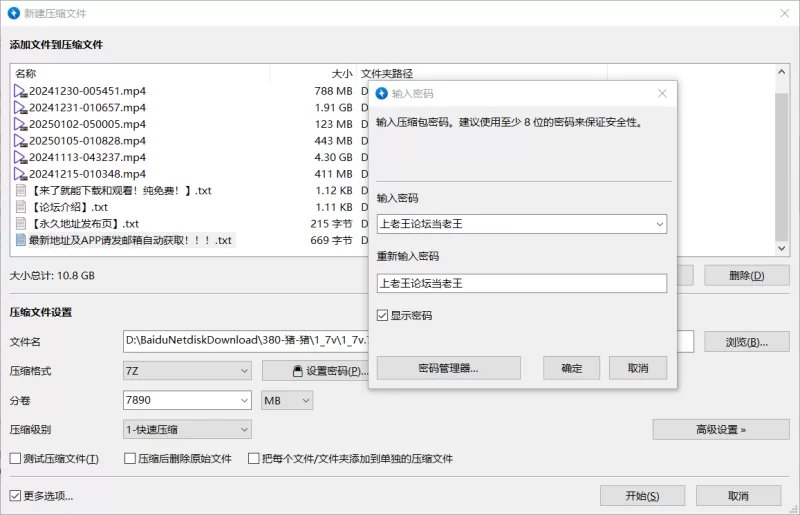Image resolution: width=800 pixels, height=515 pixels.
Task: Click the text file icon of 【论坛介绍】.txt
Action: click(x=21, y=207)
